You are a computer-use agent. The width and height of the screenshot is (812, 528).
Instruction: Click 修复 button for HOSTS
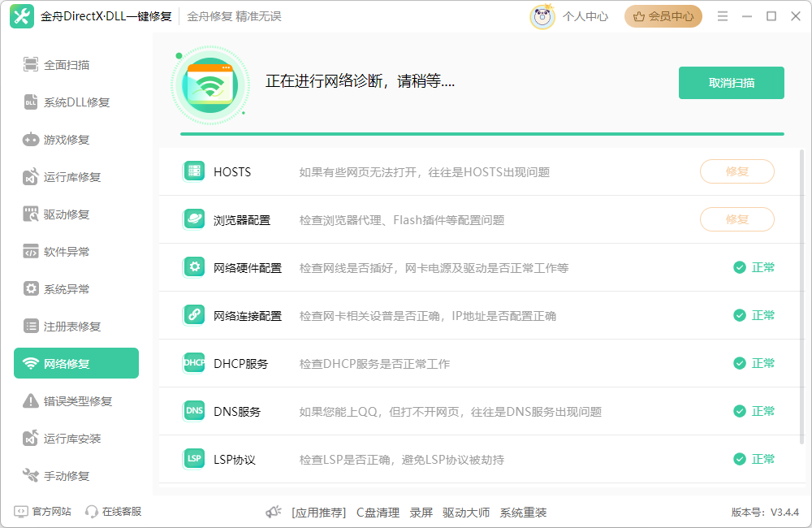pyautogui.click(x=737, y=171)
